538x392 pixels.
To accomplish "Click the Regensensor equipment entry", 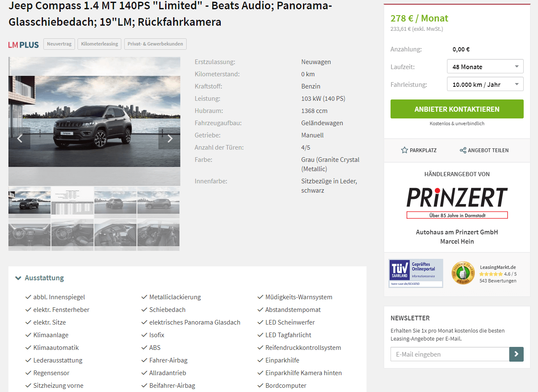I will (51, 373).
